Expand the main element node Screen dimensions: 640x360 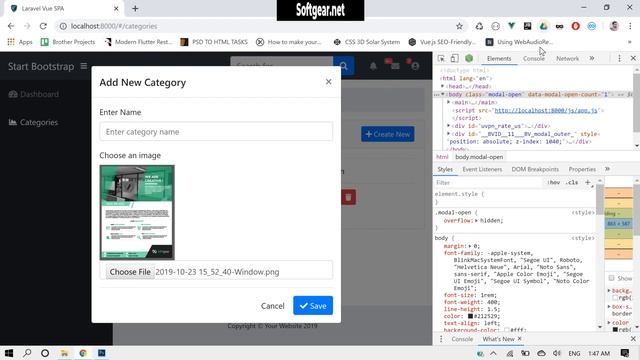click(x=449, y=102)
